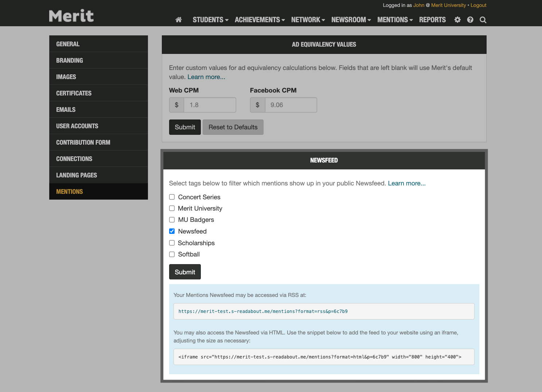Expand the Students dropdown menu
This screenshot has height=392, width=542.
pyautogui.click(x=210, y=20)
